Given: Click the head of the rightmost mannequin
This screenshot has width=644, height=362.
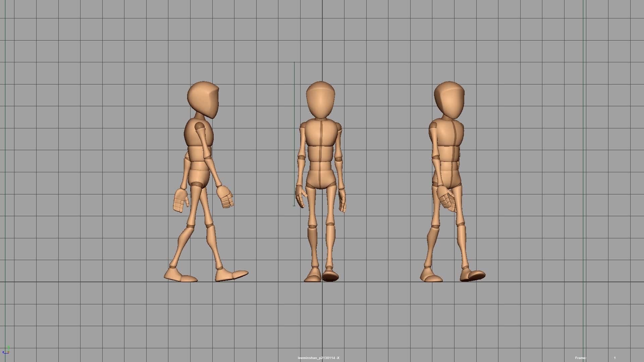Looking at the screenshot, I should click(449, 99).
